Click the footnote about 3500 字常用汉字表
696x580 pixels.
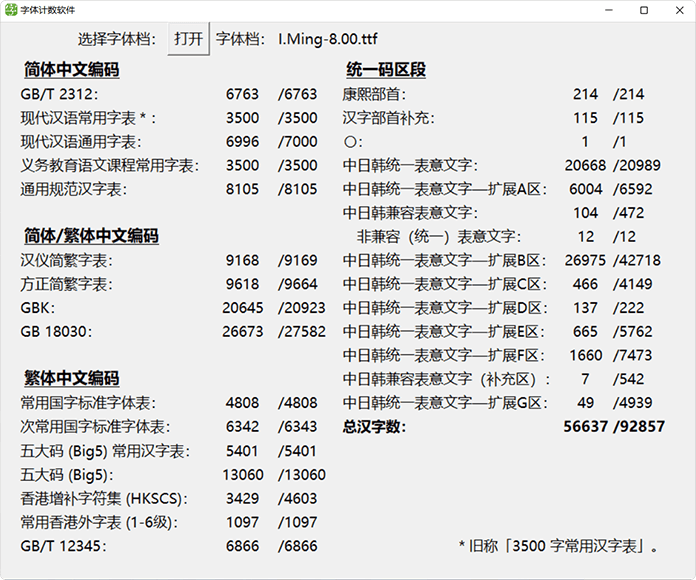(558, 546)
